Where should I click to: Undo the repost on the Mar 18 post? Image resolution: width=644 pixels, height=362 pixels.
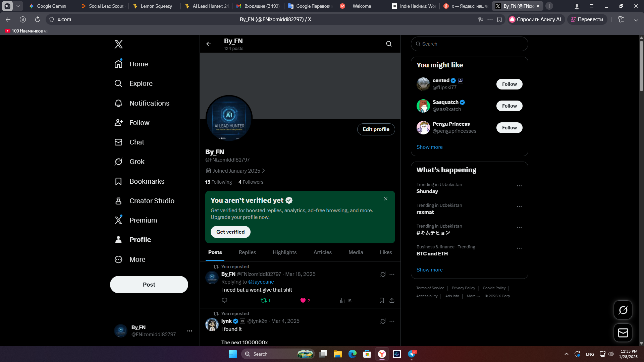point(264,301)
